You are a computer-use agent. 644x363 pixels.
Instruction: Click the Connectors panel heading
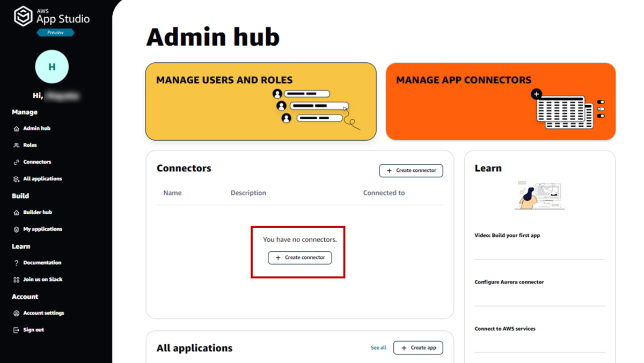pos(184,168)
